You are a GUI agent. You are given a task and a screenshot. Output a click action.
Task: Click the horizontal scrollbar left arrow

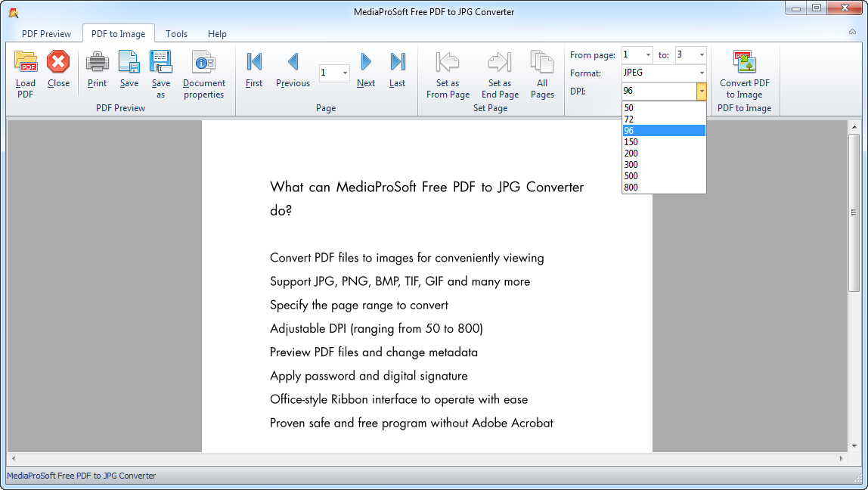click(14, 458)
